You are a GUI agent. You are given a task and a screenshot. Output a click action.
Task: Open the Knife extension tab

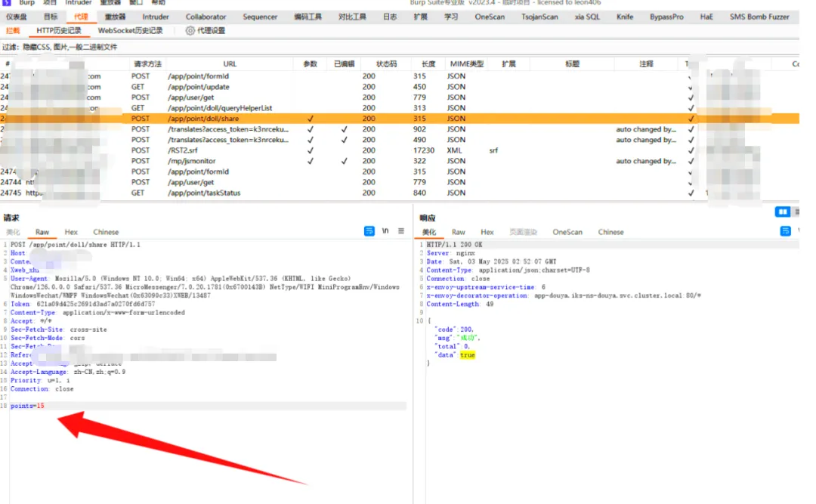click(625, 17)
